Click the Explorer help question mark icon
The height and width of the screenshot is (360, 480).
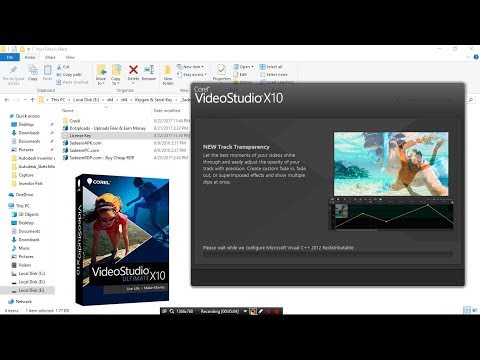tap(476, 57)
